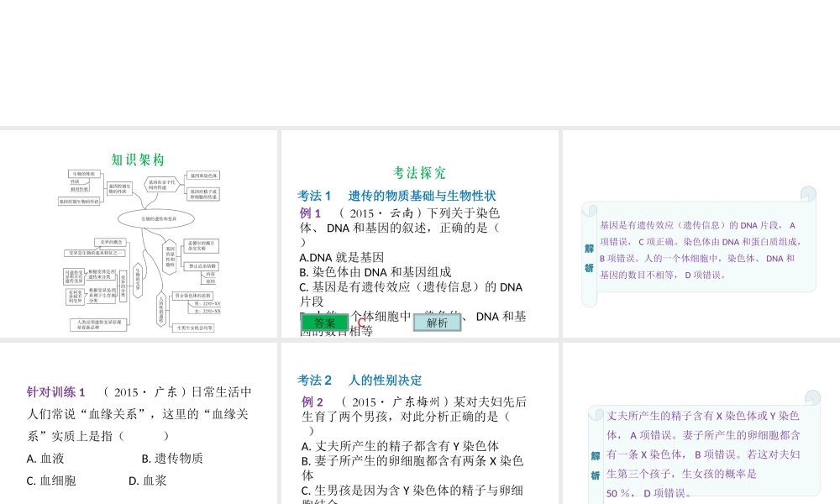
Task: Select answer A. 血液
Action: click(45, 459)
